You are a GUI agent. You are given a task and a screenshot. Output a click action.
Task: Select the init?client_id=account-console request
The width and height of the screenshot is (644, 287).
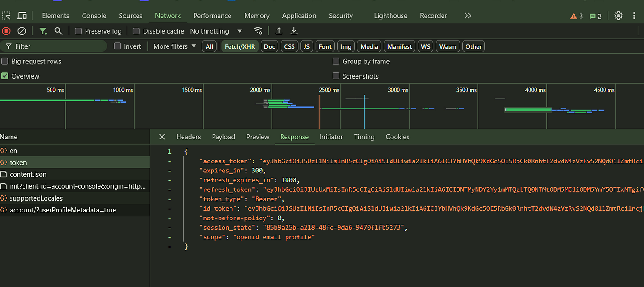tap(75, 186)
